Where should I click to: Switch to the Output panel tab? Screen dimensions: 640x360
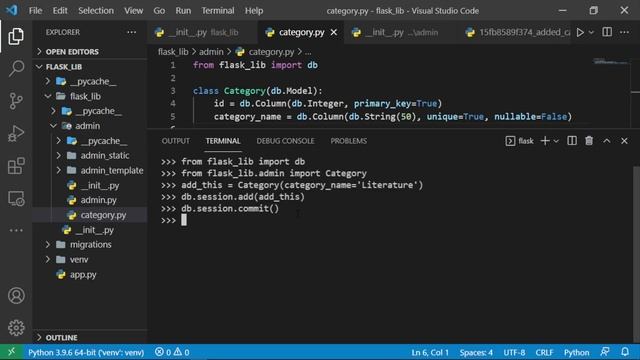pos(176,141)
